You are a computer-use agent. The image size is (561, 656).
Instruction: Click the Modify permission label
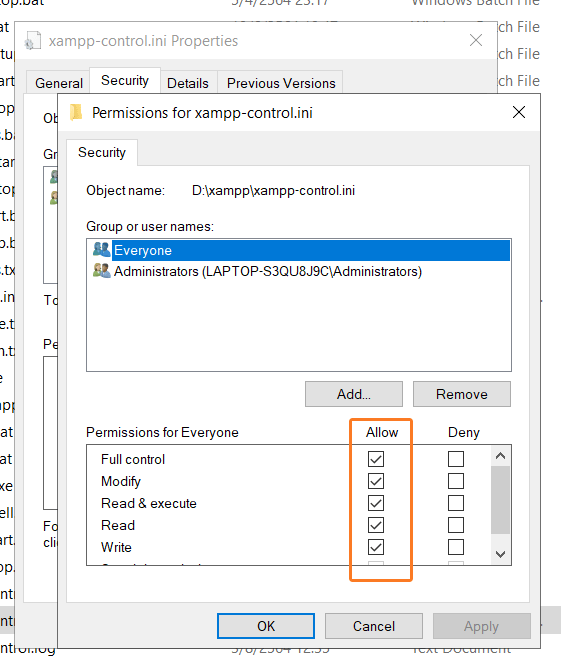(x=121, y=481)
